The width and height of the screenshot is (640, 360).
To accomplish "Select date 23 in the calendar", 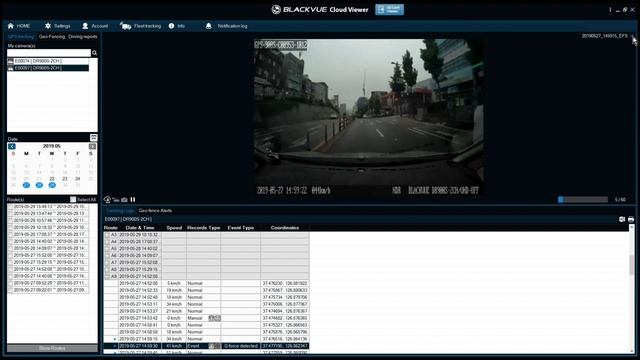I will point(64,179).
